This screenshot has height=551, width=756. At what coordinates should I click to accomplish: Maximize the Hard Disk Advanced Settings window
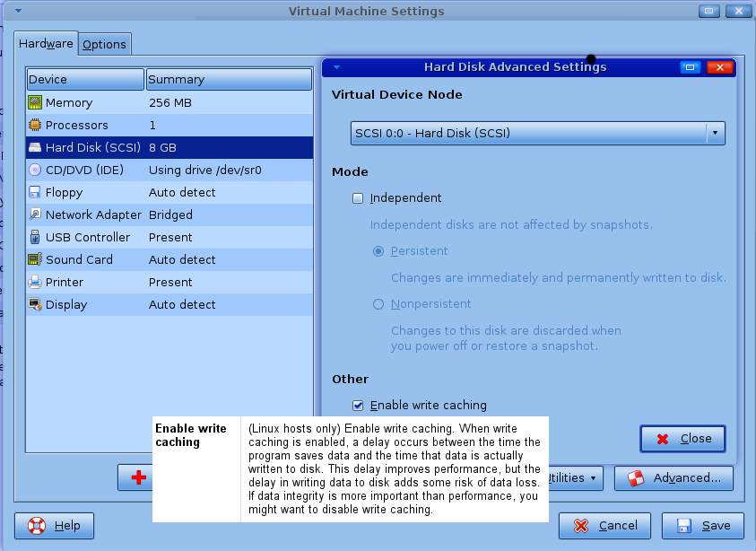point(690,67)
